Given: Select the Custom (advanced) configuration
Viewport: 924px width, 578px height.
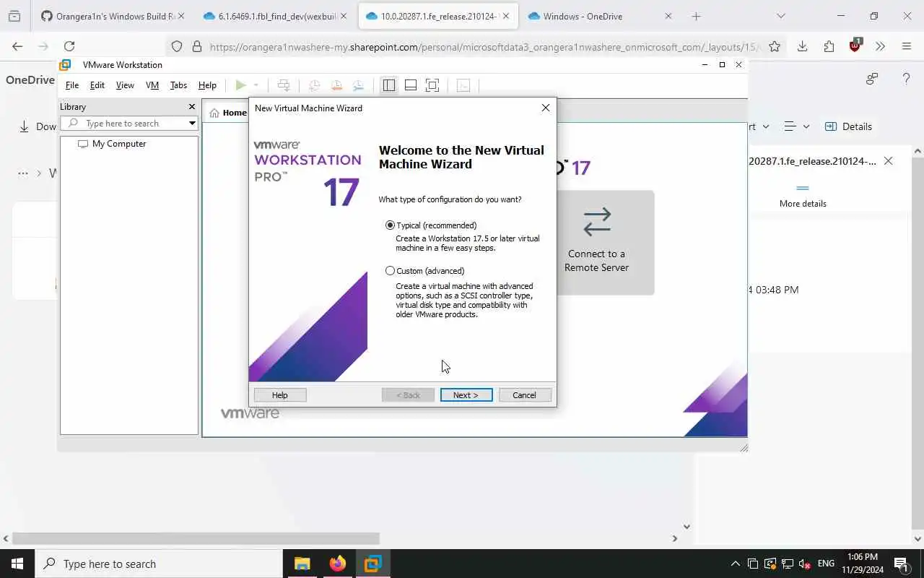Looking at the screenshot, I should [x=425, y=271].
